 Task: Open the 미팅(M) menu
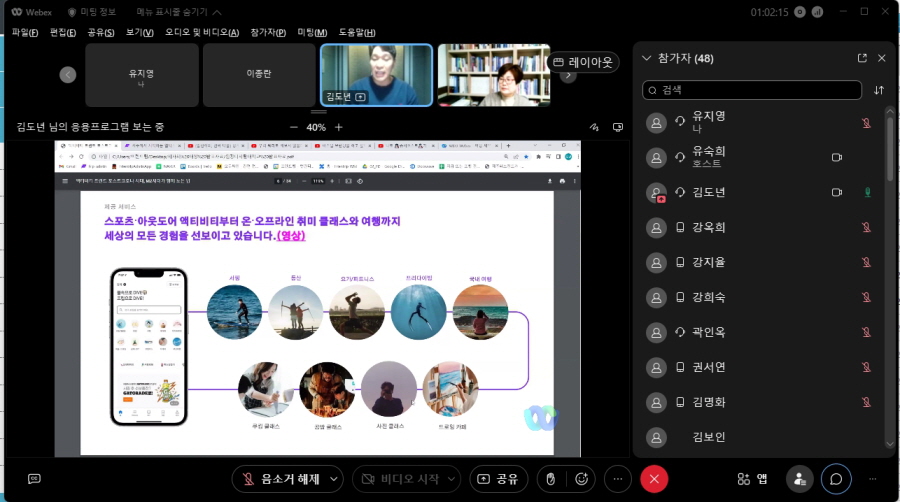pyautogui.click(x=312, y=33)
